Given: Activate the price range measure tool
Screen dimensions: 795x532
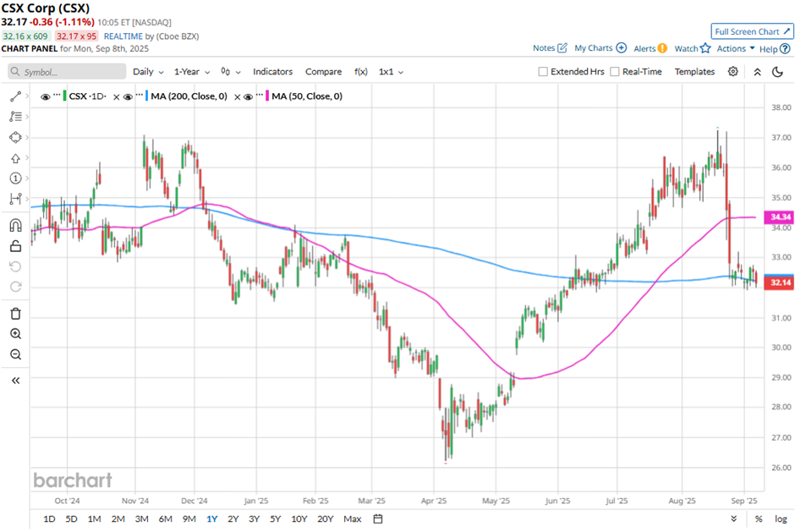Looking at the screenshot, I should pyautogui.click(x=15, y=198).
